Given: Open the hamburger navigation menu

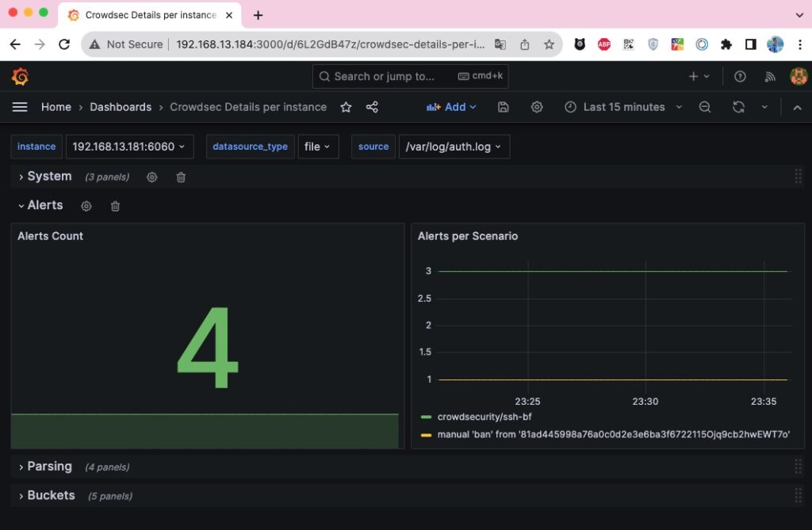Looking at the screenshot, I should (20, 107).
